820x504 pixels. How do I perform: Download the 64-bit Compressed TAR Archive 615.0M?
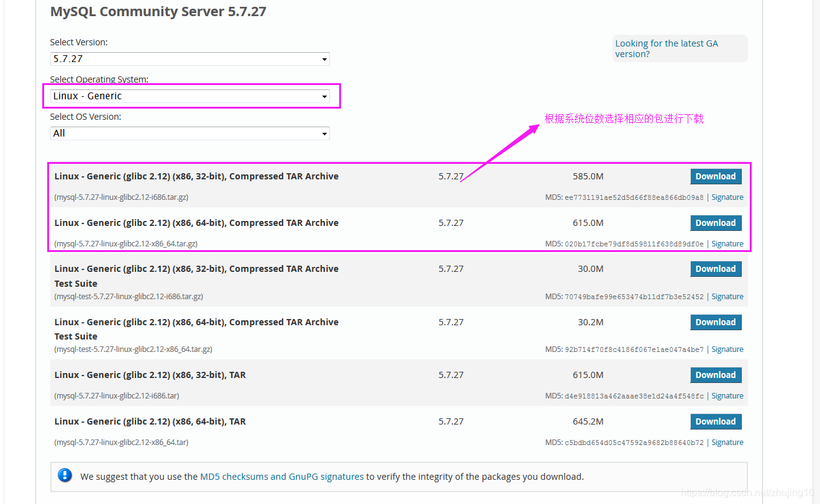[x=716, y=223]
